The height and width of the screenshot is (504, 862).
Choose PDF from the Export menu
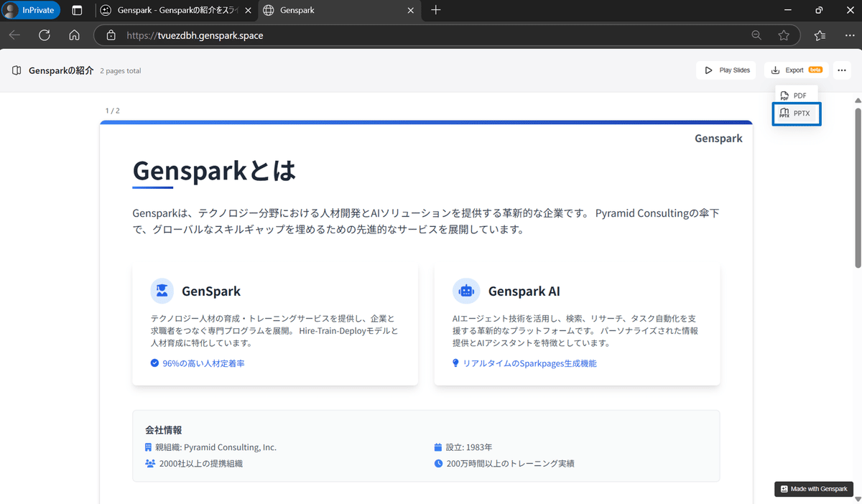click(796, 95)
